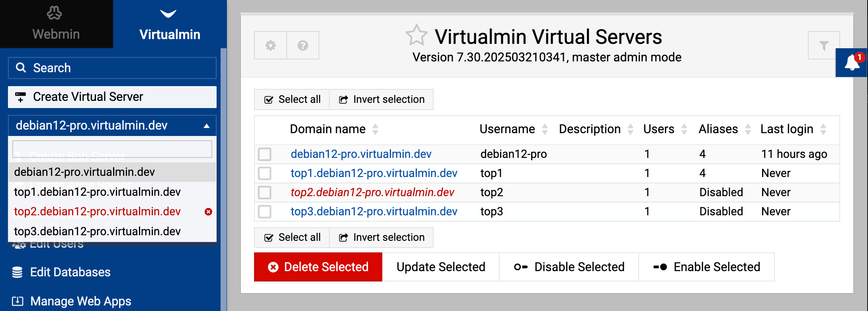Screen dimensions: 868x311
Task: Click Enable Selected button
Action: (x=707, y=267)
